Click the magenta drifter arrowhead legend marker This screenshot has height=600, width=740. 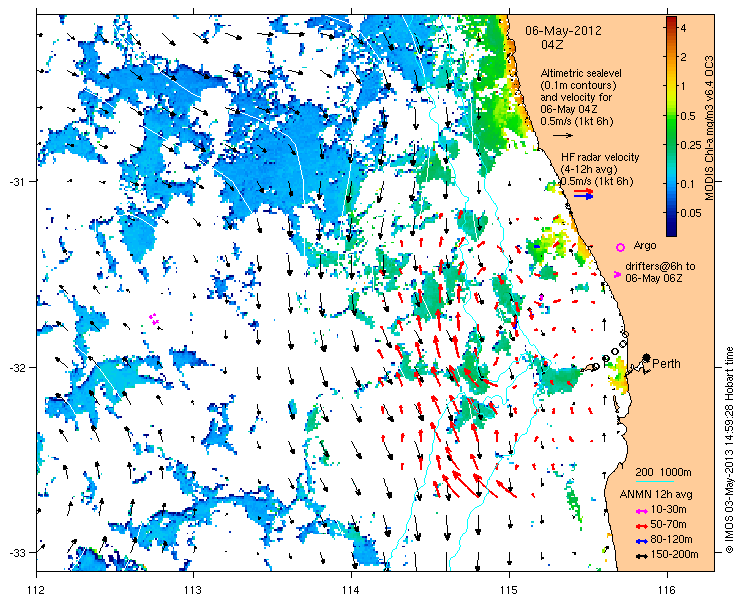[617, 274]
